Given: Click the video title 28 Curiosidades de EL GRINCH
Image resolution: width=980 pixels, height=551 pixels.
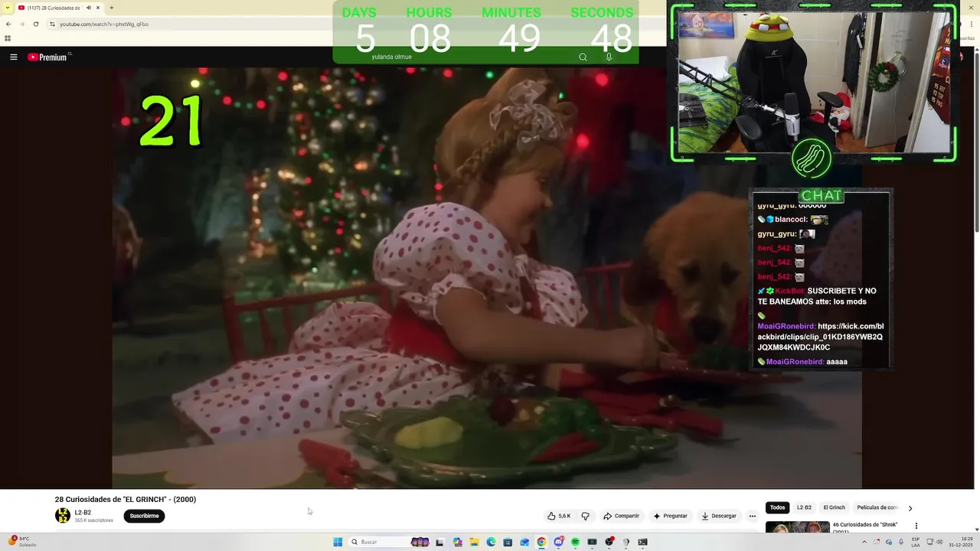Looking at the screenshot, I should pos(126,500).
